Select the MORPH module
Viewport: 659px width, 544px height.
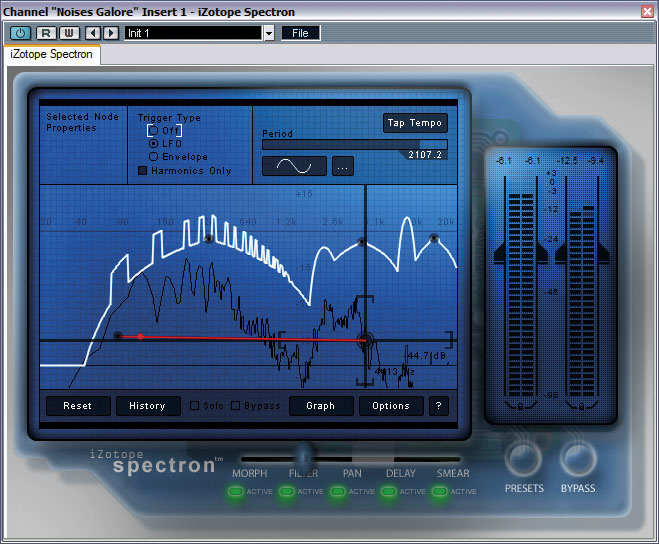pos(250,473)
